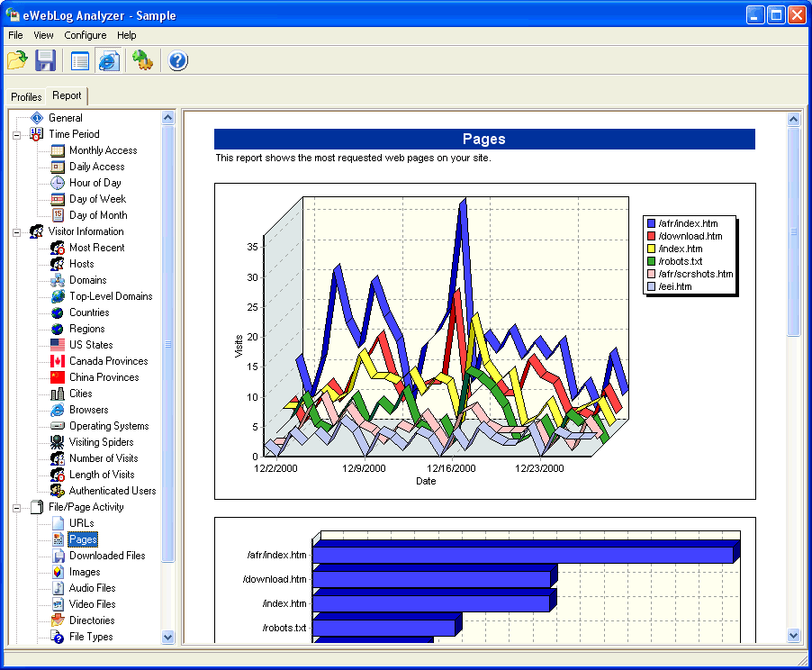812x670 pixels.
Task: Switch to the Profiles tab
Action: (x=26, y=97)
